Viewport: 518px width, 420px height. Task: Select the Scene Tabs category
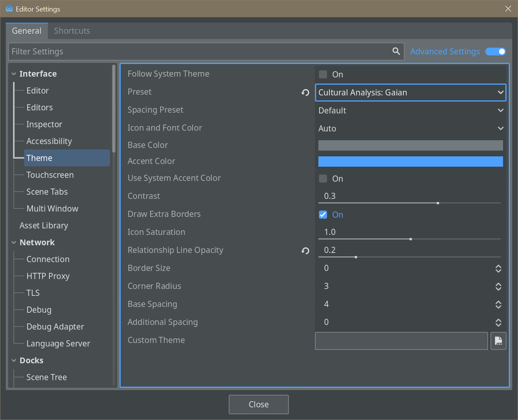click(x=47, y=192)
